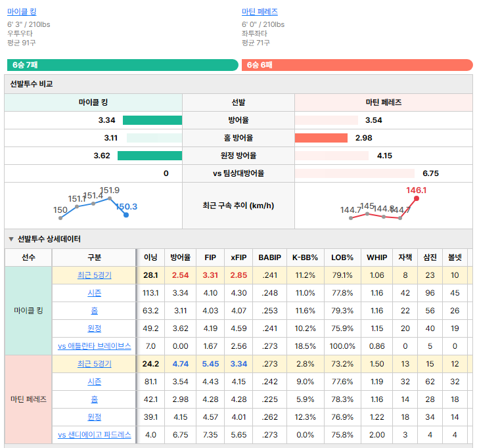Click the green 3.62 원정 방어율 bar
The height and width of the screenshot is (448, 477).
coord(150,156)
